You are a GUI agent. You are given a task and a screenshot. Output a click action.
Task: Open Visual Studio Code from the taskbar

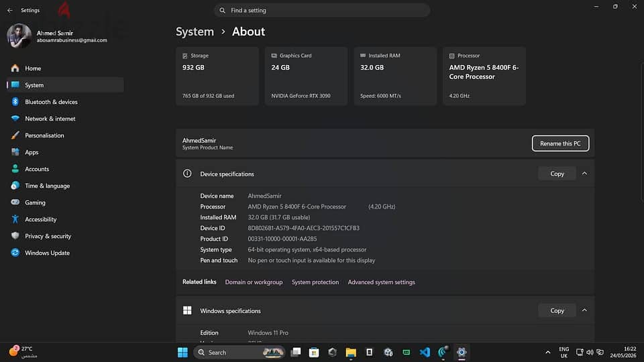[x=425, y=352]
